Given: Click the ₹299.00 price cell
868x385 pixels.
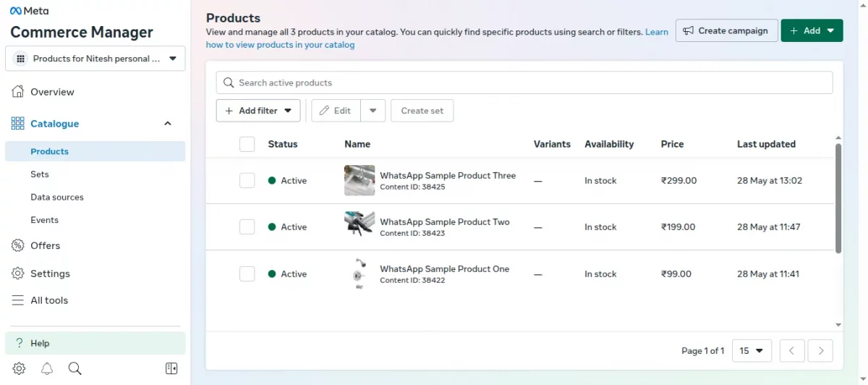Looking at the screenshot, I should 678,180.
